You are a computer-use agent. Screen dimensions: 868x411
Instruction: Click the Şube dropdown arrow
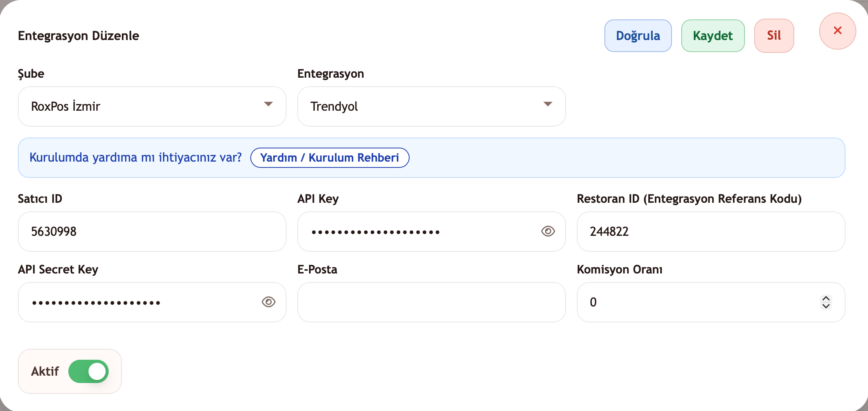pyautogui.click(x=268, y=104)
